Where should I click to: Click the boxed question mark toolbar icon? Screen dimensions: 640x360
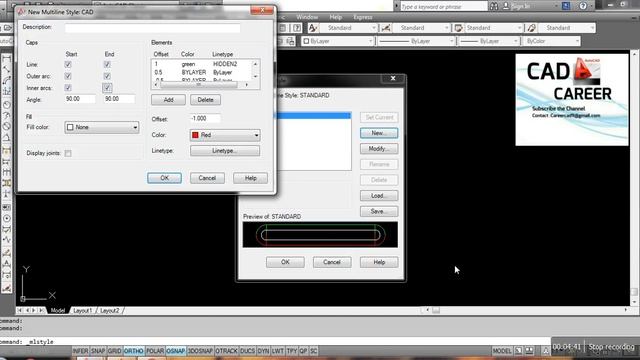tap(297, 28)
